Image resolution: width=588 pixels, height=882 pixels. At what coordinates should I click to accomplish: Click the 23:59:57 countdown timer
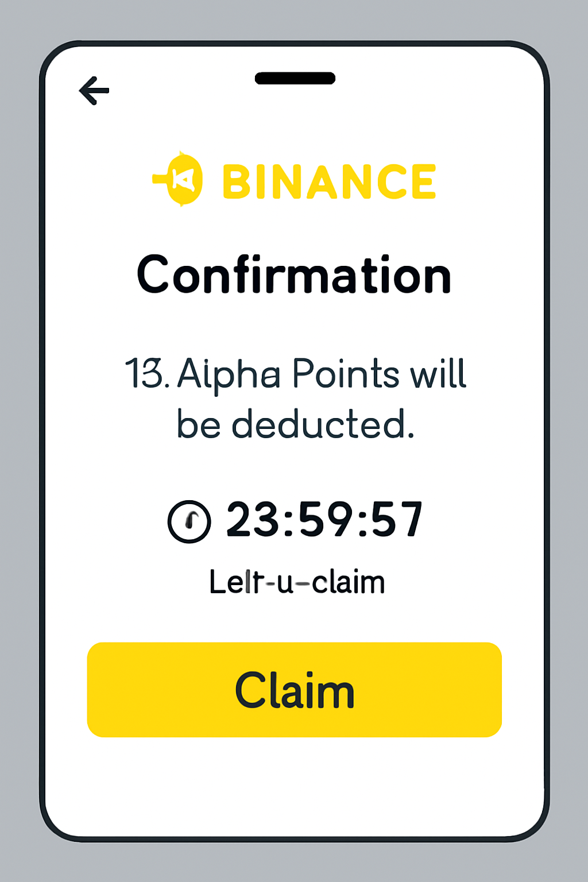coord(324,520)
